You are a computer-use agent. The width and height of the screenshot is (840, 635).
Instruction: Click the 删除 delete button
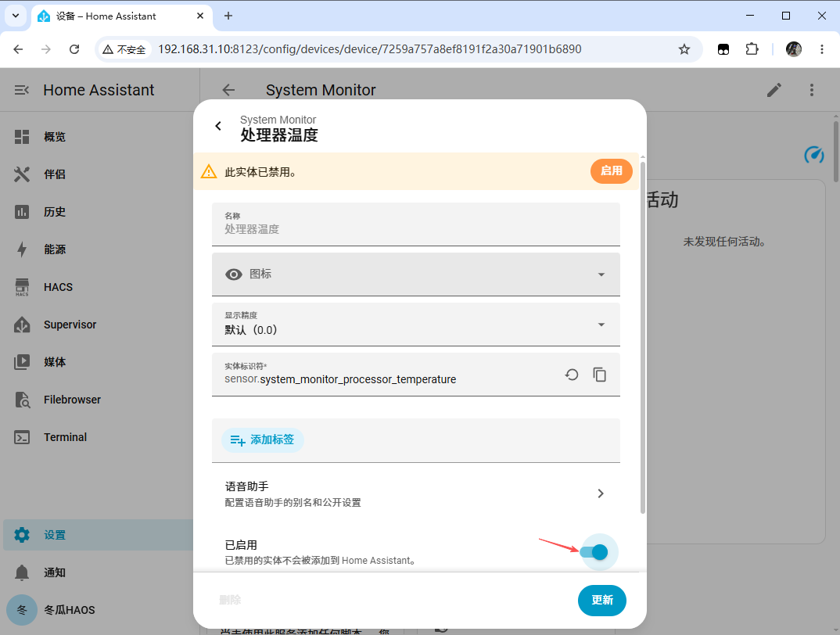(230, 600)
